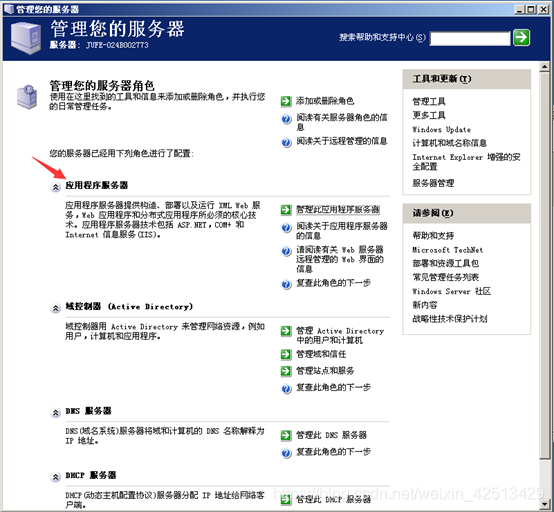This screenshot has width=554, height=512.
Task: Click green arrow beside 添加或删除角色
Action: tap(285, 101)
